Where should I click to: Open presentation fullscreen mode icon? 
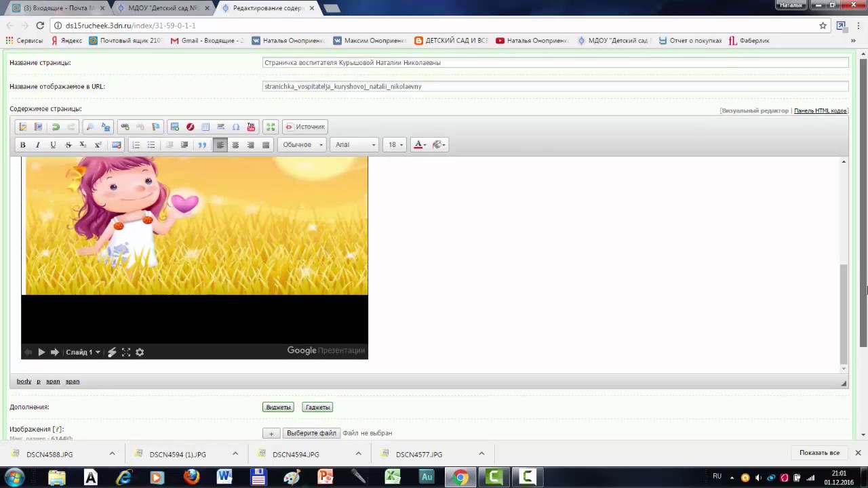[126, 352]
